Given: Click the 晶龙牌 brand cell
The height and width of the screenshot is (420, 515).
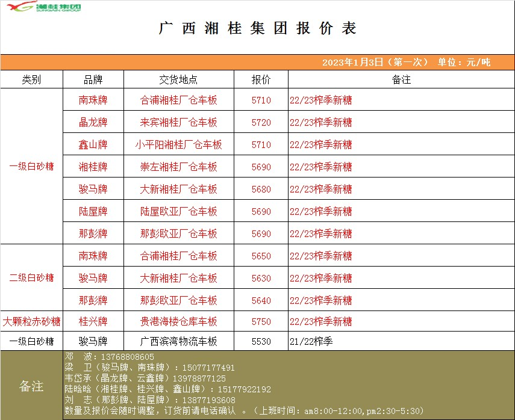Looking at the screenshot, I should click(x=93, y=122).
